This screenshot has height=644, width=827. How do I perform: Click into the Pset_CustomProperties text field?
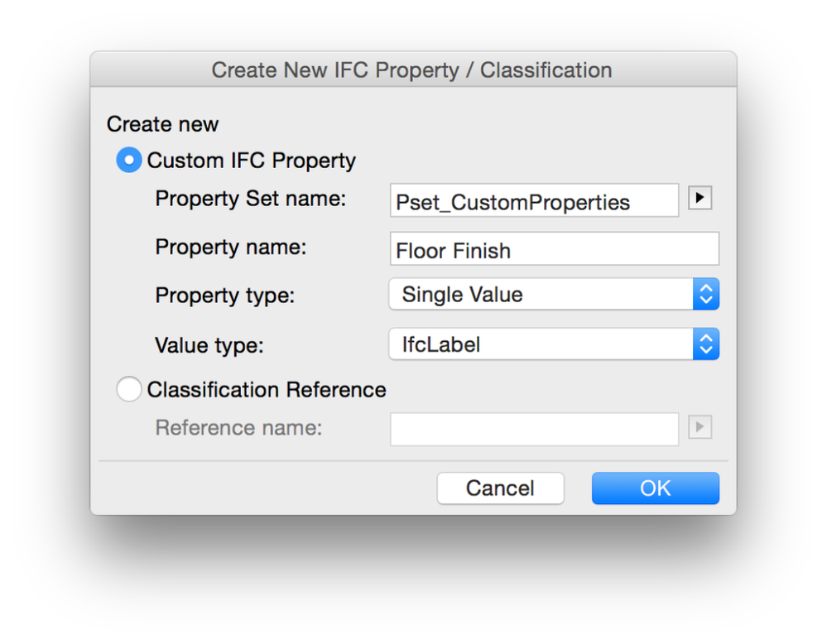pyautogui.click(x=534, y=201)
